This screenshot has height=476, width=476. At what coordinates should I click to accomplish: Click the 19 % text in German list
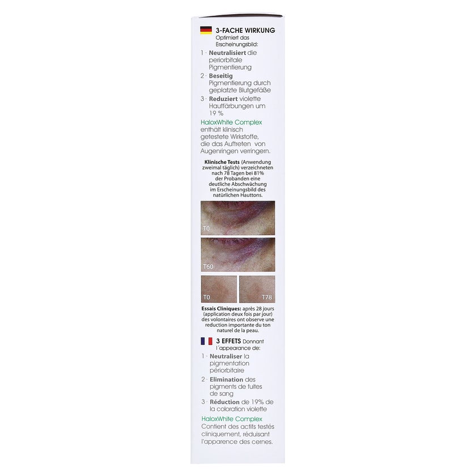coord(216,113)
